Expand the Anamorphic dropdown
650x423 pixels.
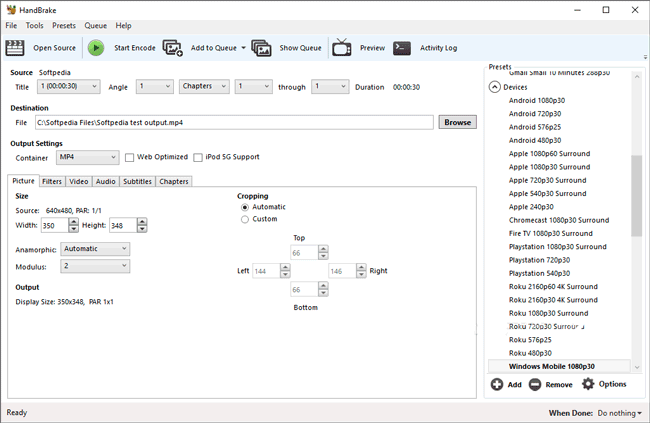click(x=95, y=248)
